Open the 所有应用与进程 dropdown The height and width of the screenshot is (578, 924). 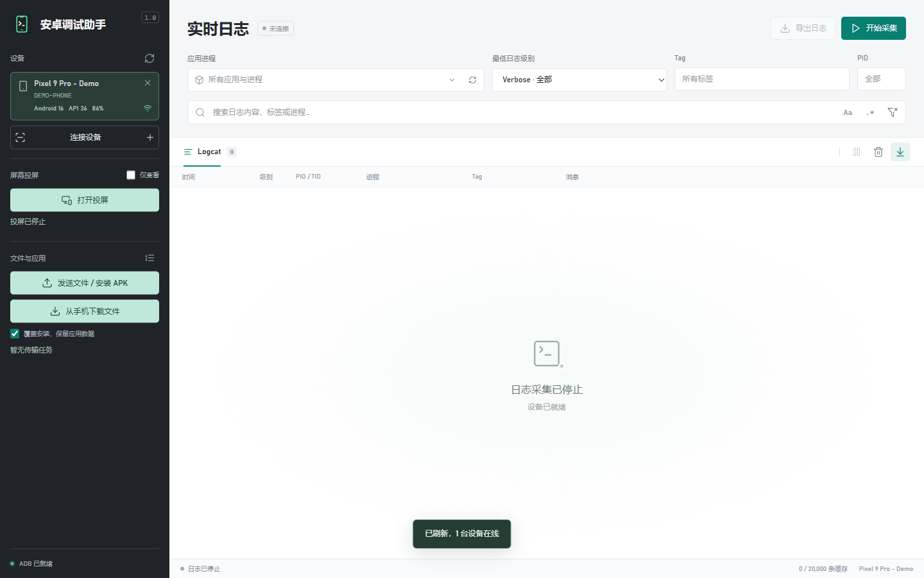[x=325, y=80]
